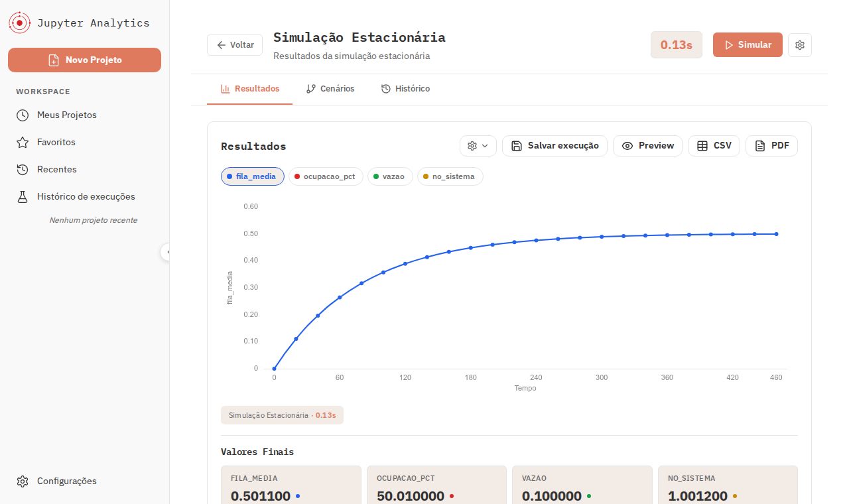Open the chart settings gear dropdown
The height and width of the screenshot is (504, 849).
click(478, 146)
